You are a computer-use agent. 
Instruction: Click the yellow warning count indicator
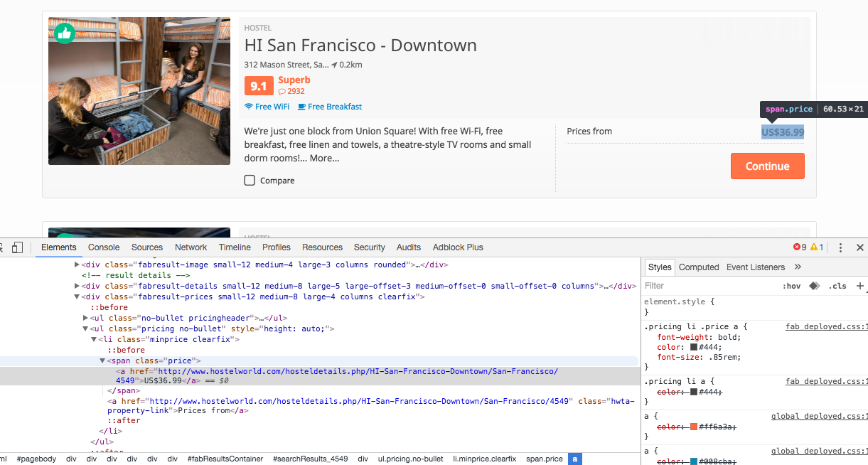[x=817, y=247]
